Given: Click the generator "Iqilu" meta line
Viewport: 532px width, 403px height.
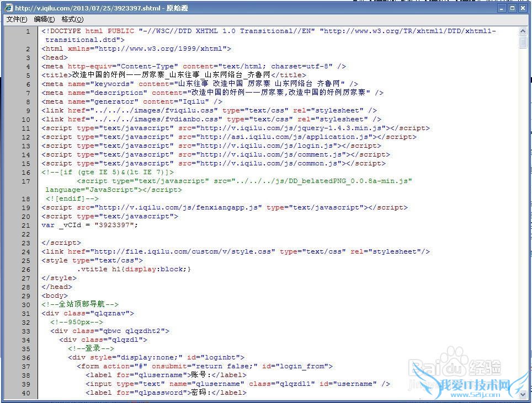Looking at the screenshot, I should tap(132, 101).
